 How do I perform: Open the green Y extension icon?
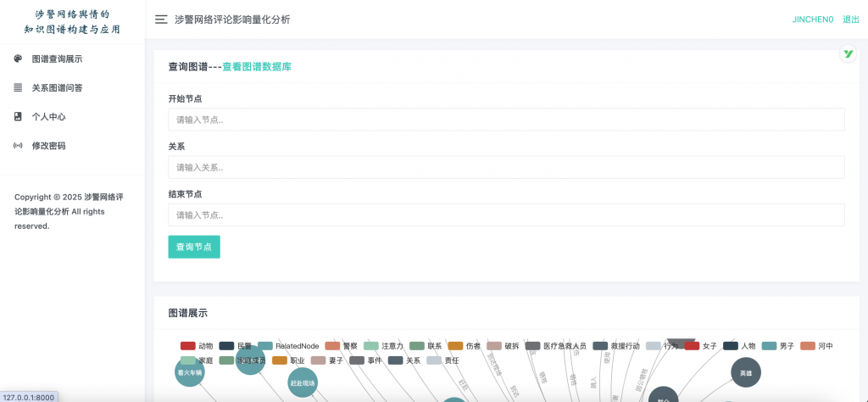(x=848, y=53)
